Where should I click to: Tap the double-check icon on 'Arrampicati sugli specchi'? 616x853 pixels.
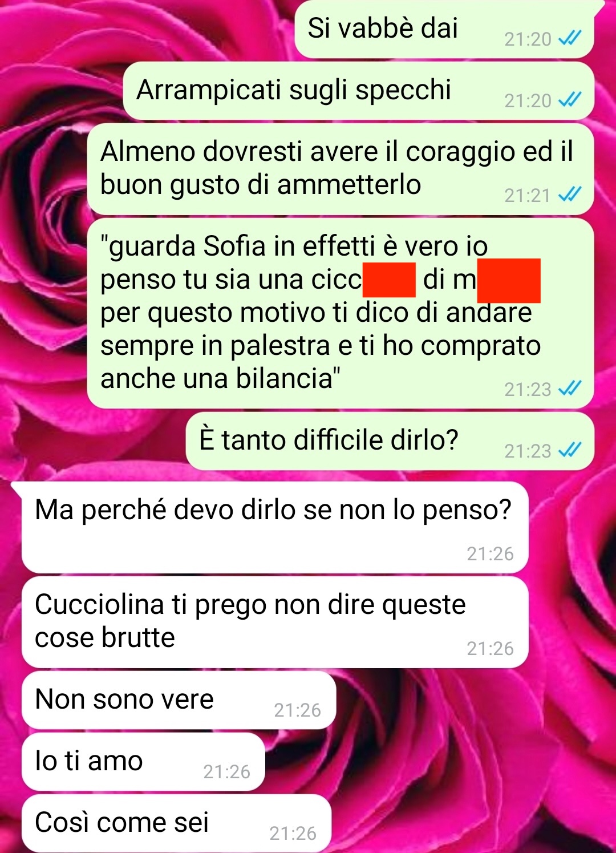(x=569, y=100)
